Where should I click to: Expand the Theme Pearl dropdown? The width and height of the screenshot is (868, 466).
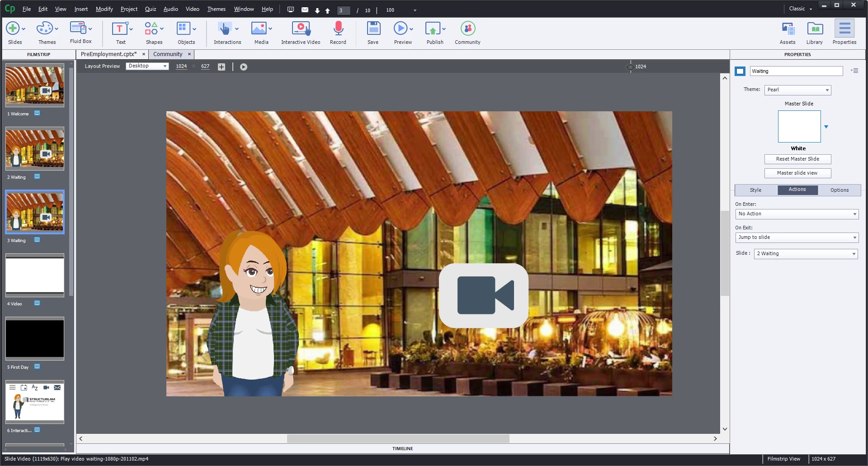coord(797,90)
